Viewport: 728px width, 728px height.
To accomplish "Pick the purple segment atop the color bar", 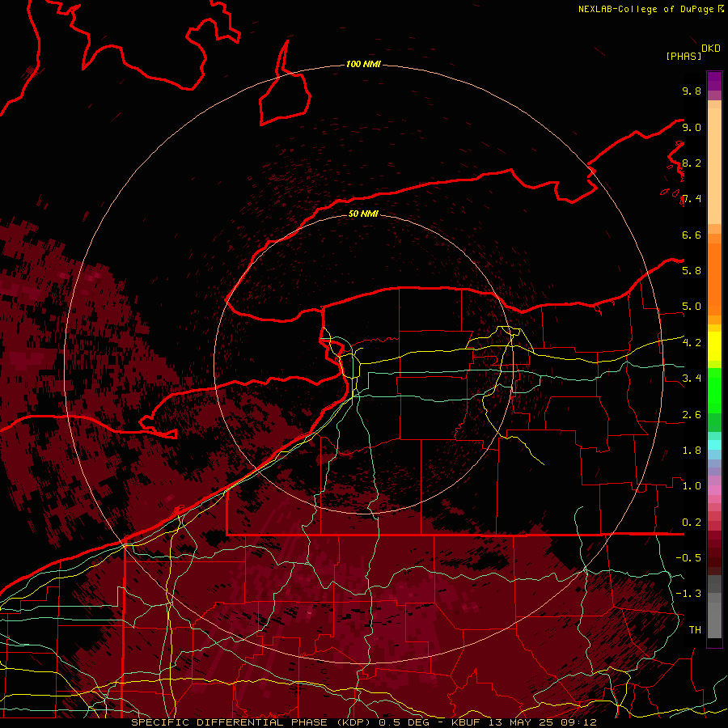I will [x=714, y=81].
